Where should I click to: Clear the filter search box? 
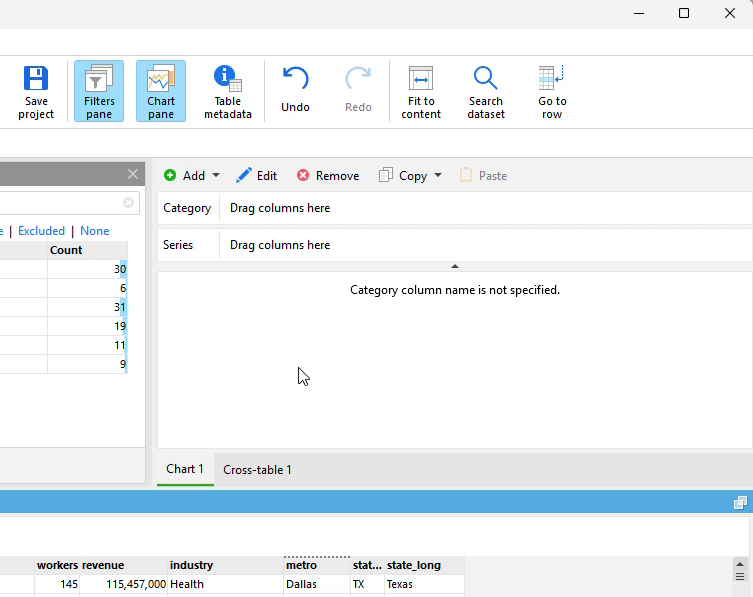[128, 203]
